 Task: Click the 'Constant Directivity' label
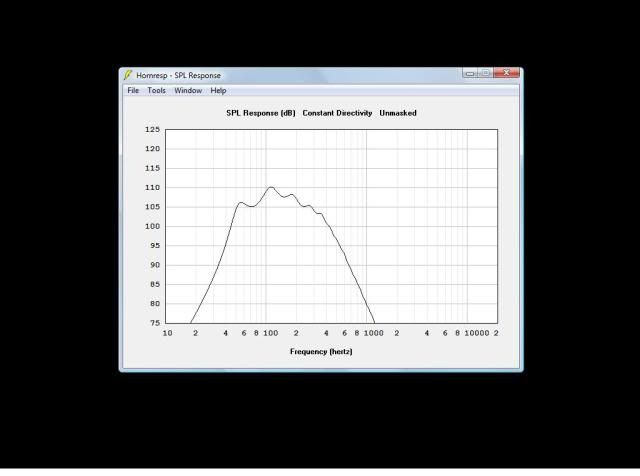click(x=337, y=113)
